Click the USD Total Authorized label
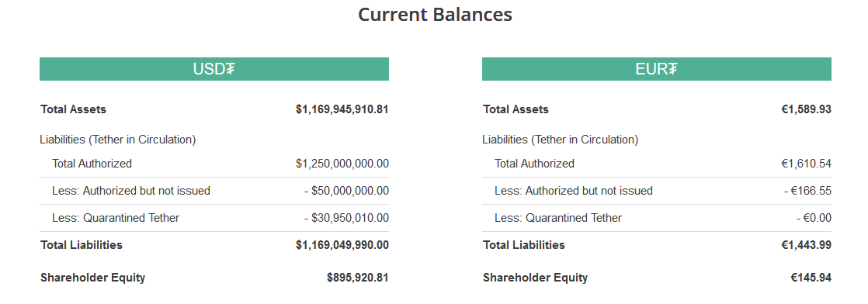 [x=92, y=164]
